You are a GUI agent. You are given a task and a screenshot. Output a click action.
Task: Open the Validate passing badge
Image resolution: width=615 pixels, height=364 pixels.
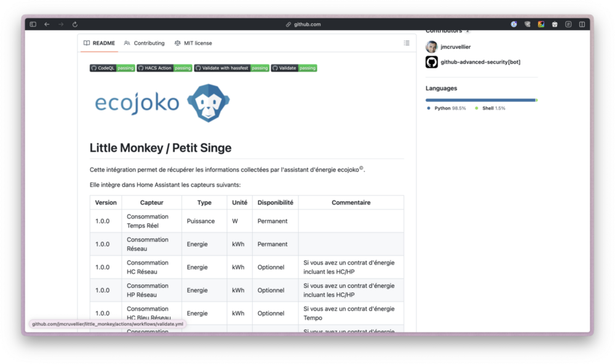[294, 68]
